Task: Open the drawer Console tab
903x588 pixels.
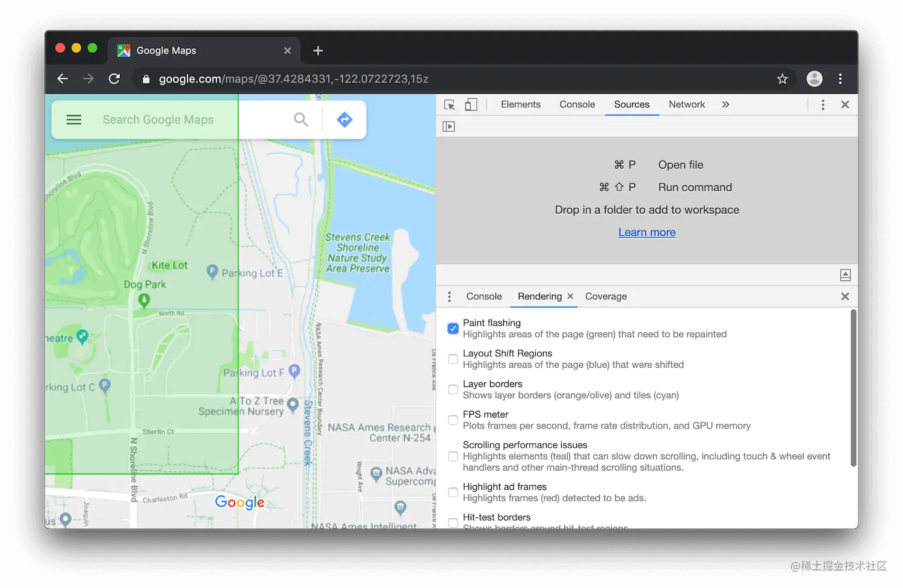Action: (x=484, y=297)
